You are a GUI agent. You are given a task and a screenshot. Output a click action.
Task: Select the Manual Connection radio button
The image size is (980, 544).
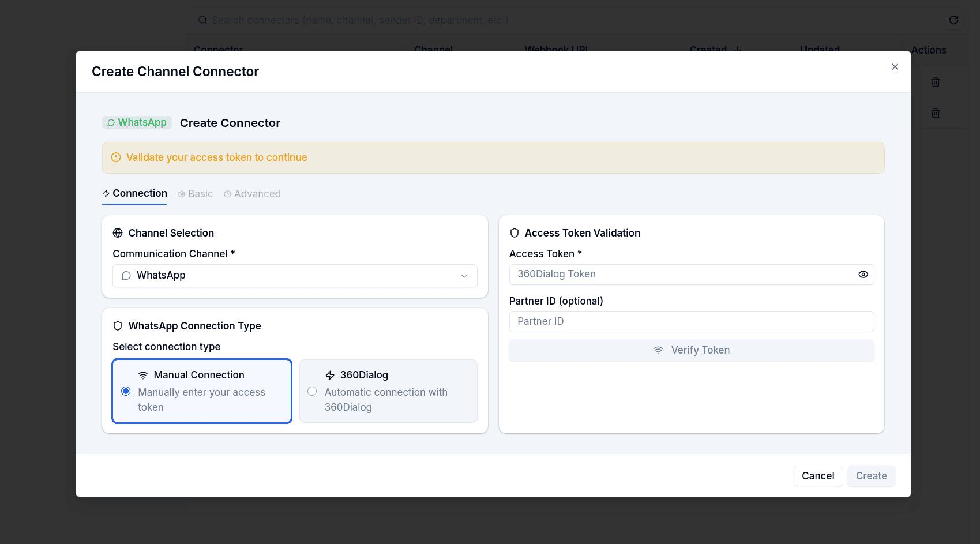coord(126,391)
